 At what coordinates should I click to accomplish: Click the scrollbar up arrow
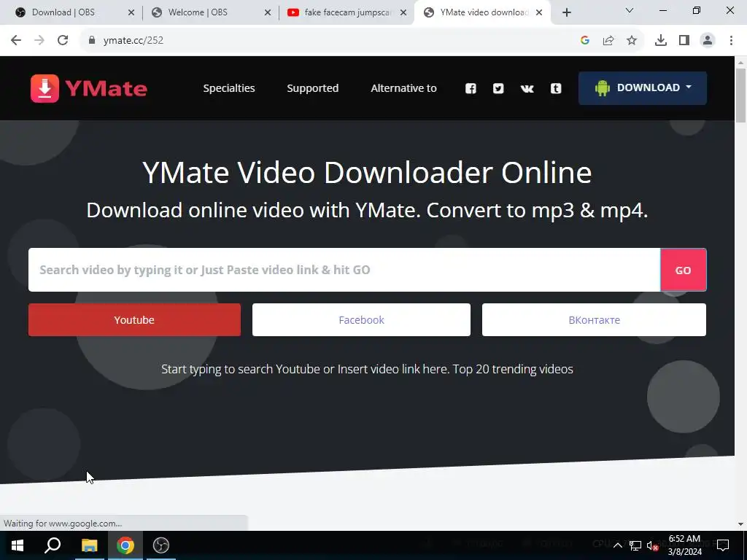pyautogui.click(x=740, y=63)
